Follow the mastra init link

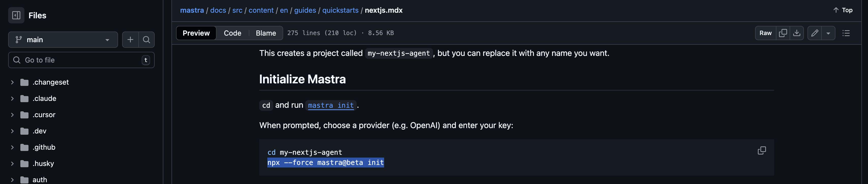[330, 105]
